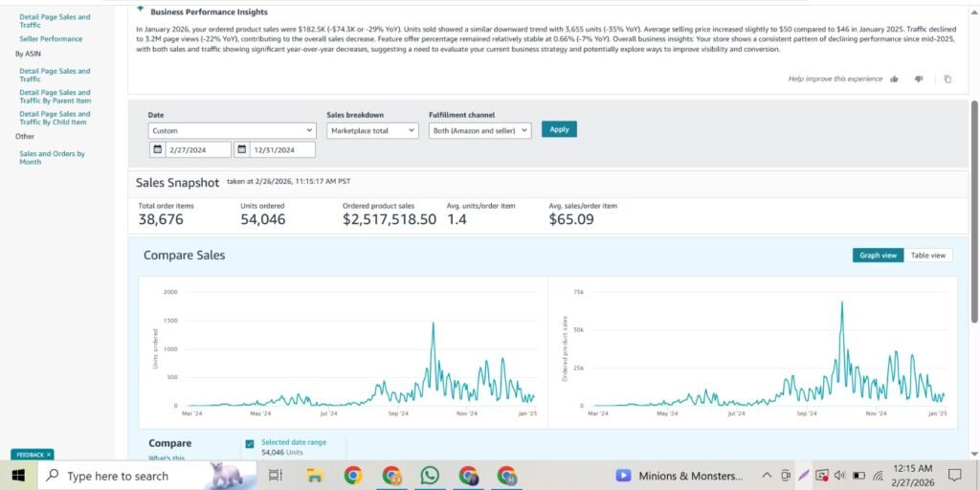
Task: Switch to Table view
Action: coord(928,256)
